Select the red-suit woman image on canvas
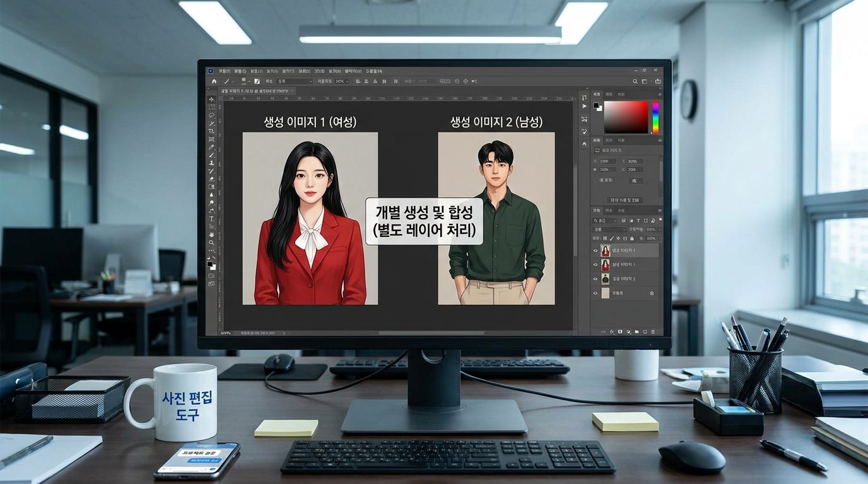Screen dimensions: 868x484 coord(310,218)
